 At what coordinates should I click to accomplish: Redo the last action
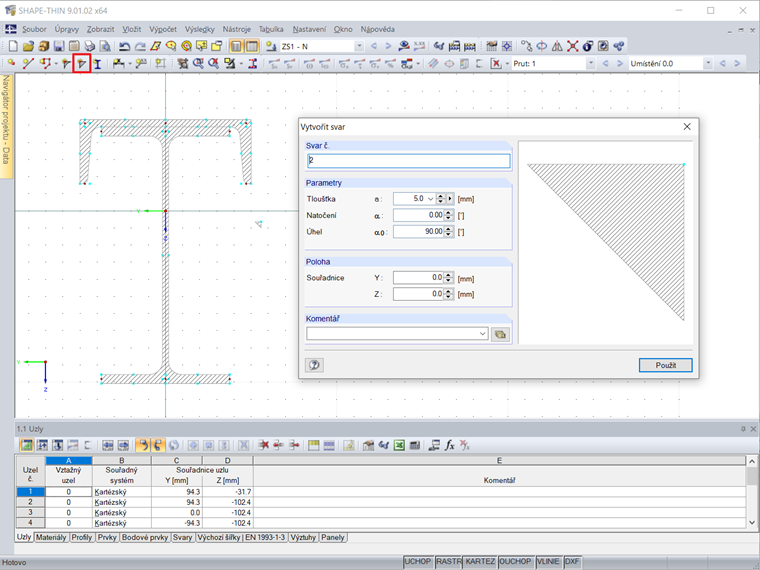click(140, 46)
